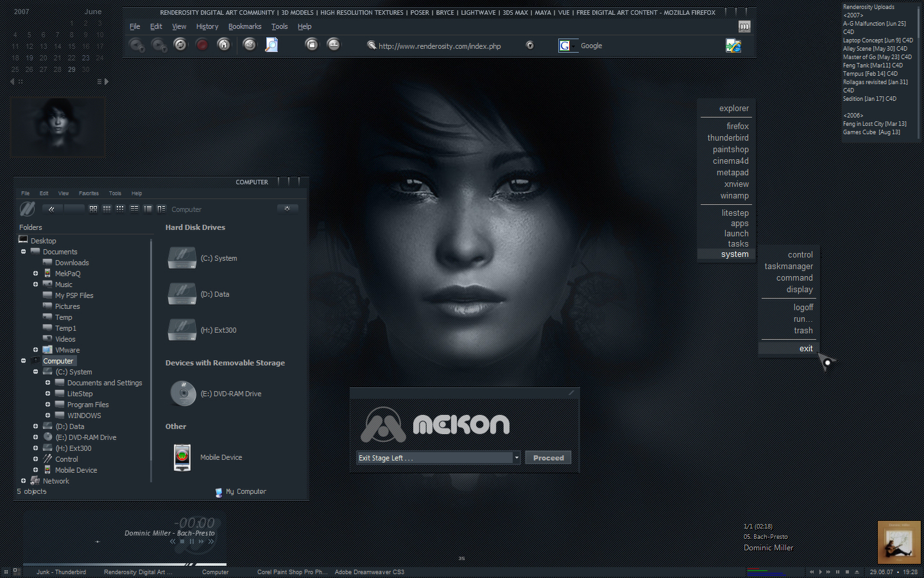Click the eject button in the taskbar player controls
The image size is (924, 578).
pyautogui.click(x=857, y=572)
